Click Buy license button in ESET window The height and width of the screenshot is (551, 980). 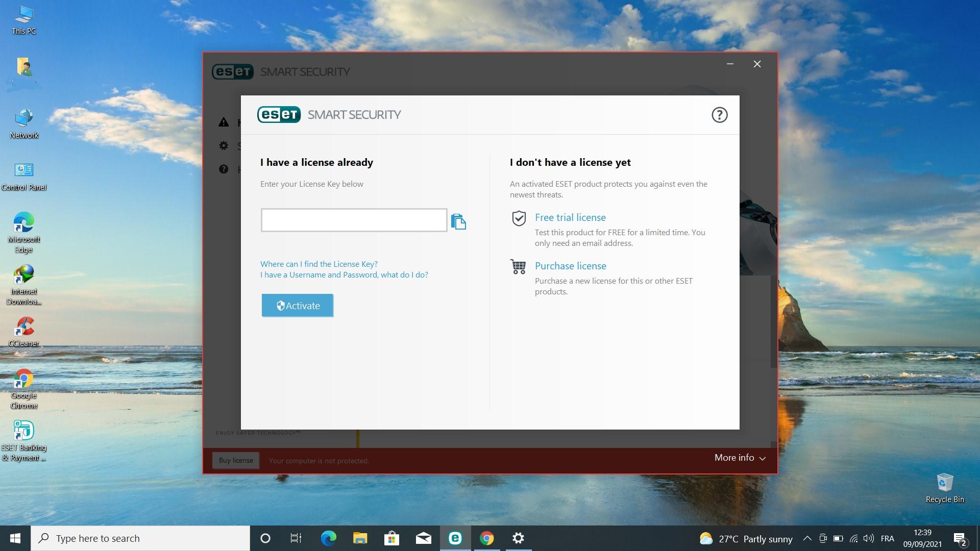[236, 460]
